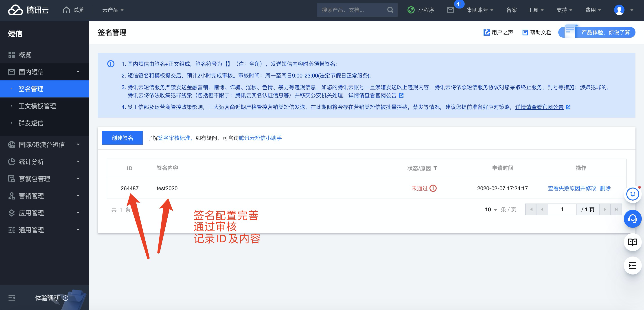Click the user avatar icon
644x310 pixels.
click(x=619, y=10)
